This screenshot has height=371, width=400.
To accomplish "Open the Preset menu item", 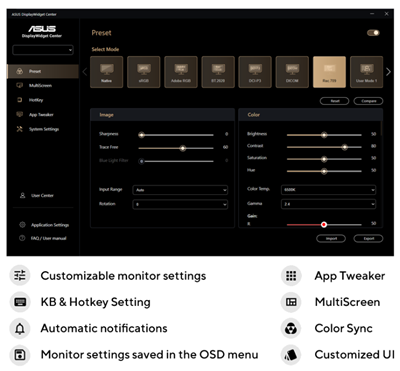I will click(43, 71).
